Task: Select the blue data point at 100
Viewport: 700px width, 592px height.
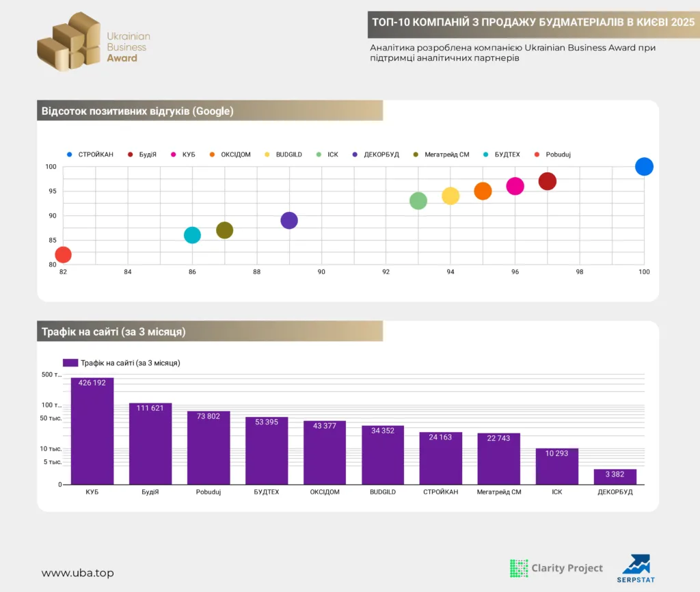Action: (x=644, y=166)
